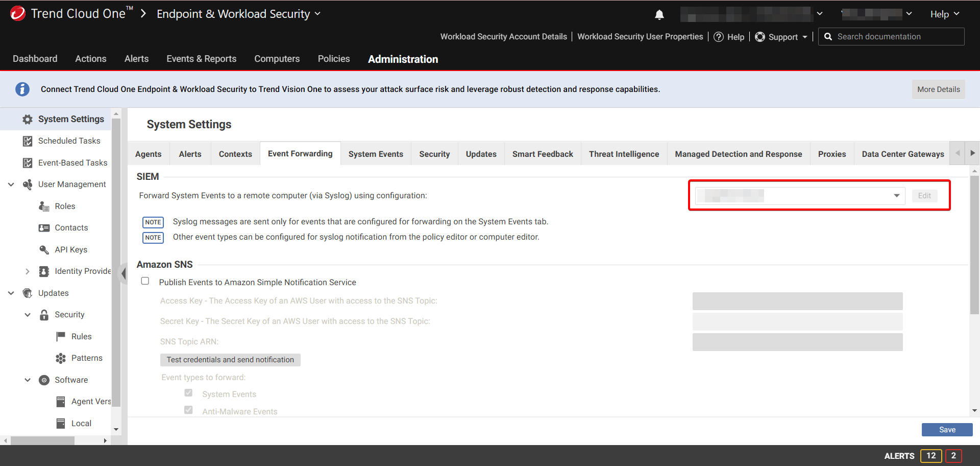Screen dimensions: 980x466
Task: Click the Save button
Action: [x=947, y=430]
